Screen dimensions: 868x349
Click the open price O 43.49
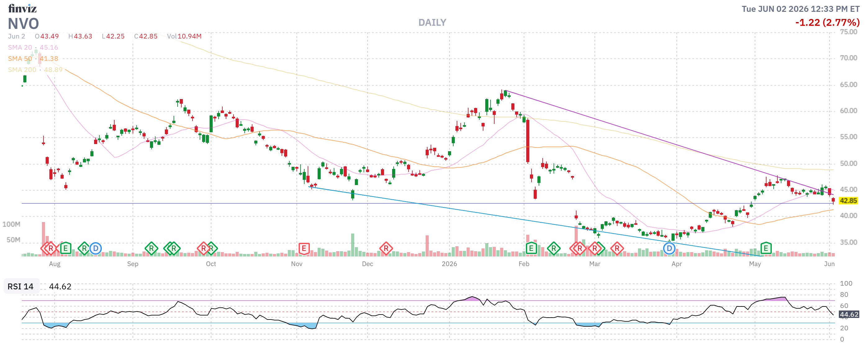(x=47, y=36)
